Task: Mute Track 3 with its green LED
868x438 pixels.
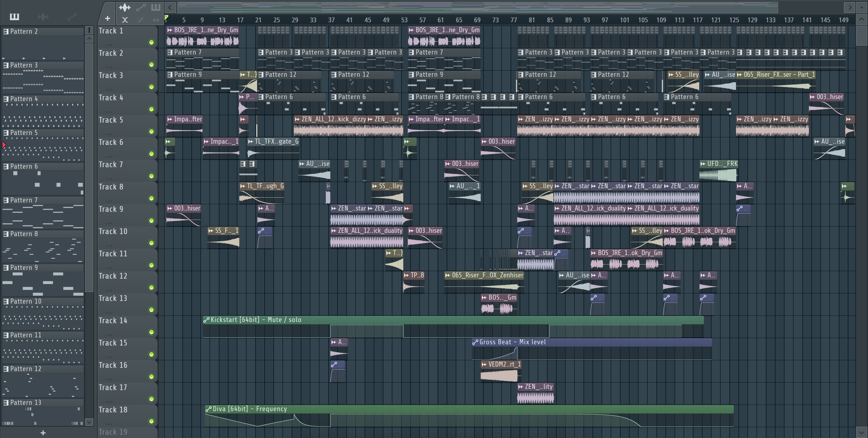Action: (x=152, y=87)
